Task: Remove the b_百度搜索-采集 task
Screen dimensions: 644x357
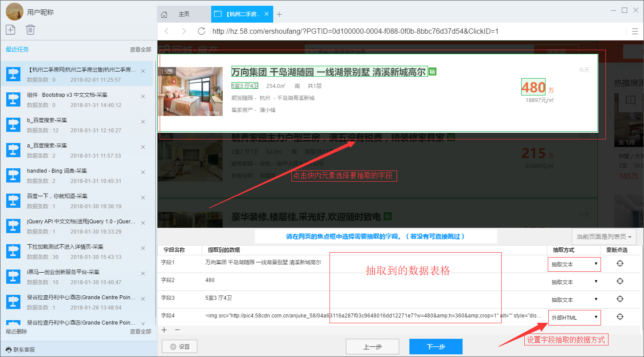Action: pos(143,122)
